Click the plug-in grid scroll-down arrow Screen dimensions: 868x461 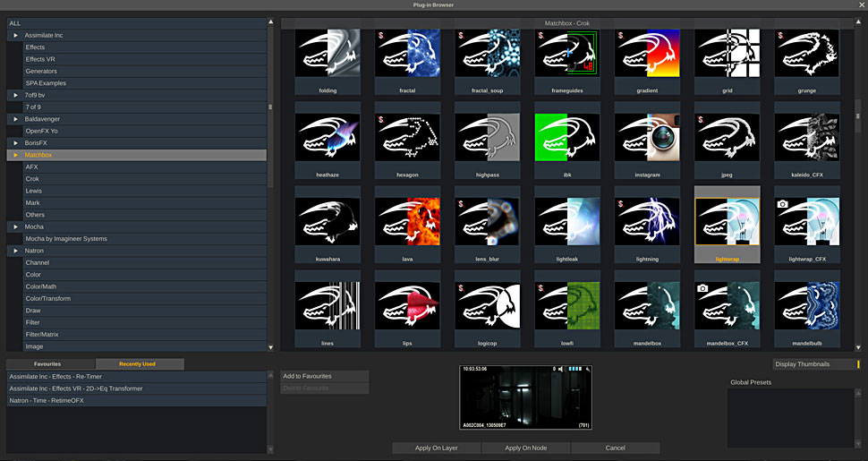pyautogui.click(x=858, y=347)
